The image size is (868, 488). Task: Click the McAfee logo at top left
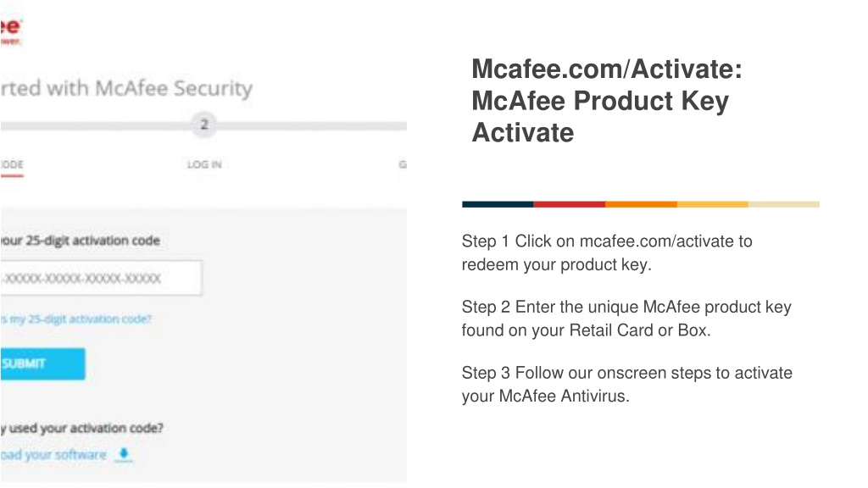point(10,31)
